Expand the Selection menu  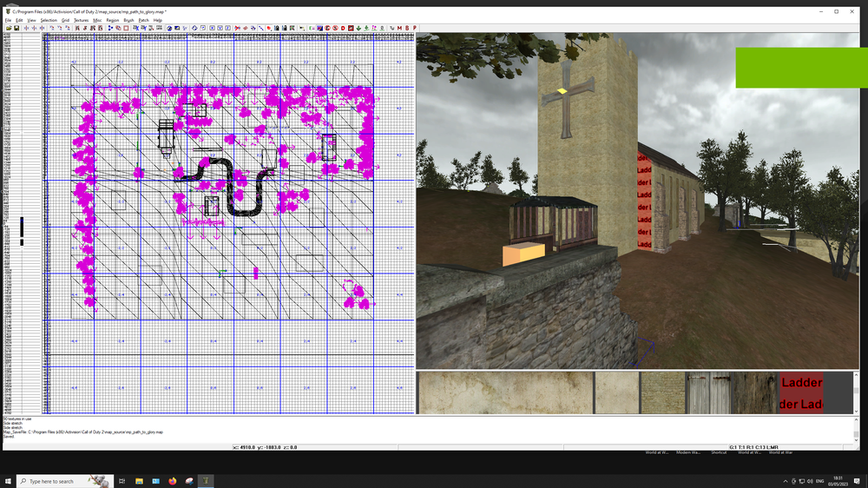tap(49, 20)
